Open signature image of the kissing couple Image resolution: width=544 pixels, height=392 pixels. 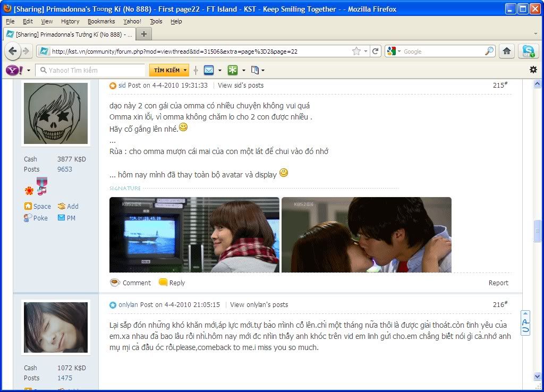point(367,235)
